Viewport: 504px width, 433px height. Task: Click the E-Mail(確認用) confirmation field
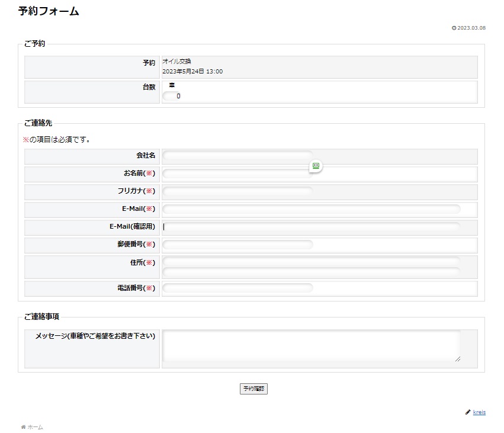[x=311, y=226]
